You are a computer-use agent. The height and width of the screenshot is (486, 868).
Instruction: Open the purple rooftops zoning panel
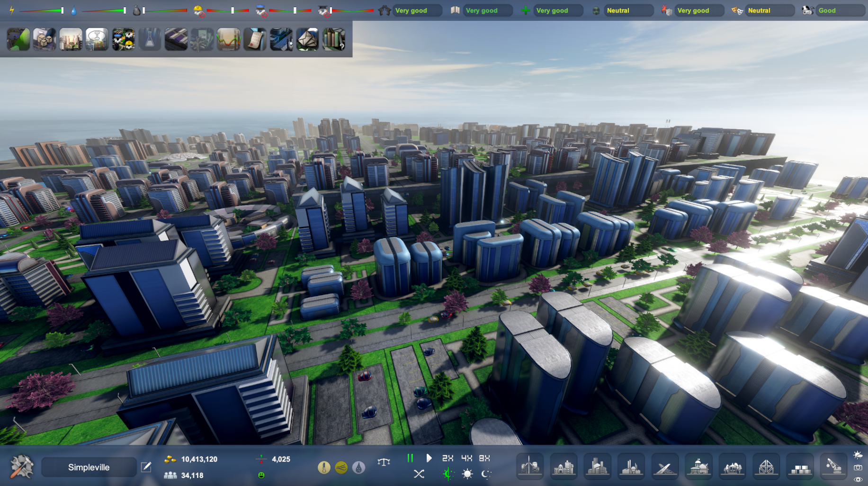click(176, 39)
